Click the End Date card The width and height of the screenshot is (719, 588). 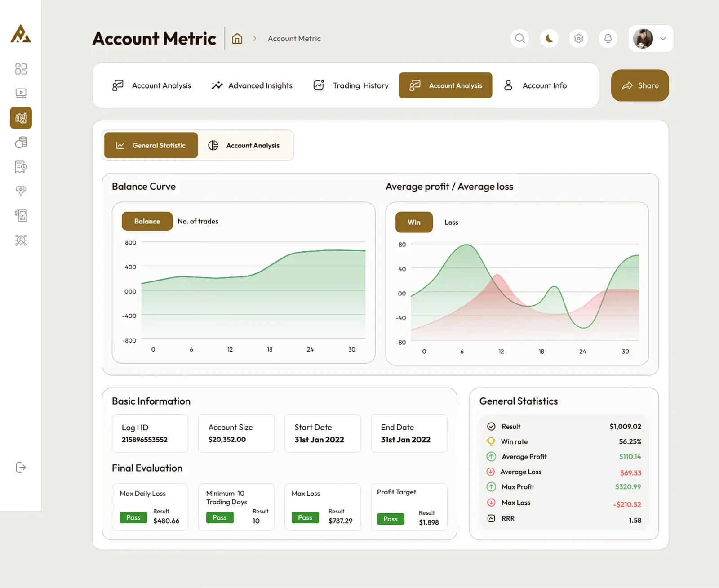pos(409,433)
